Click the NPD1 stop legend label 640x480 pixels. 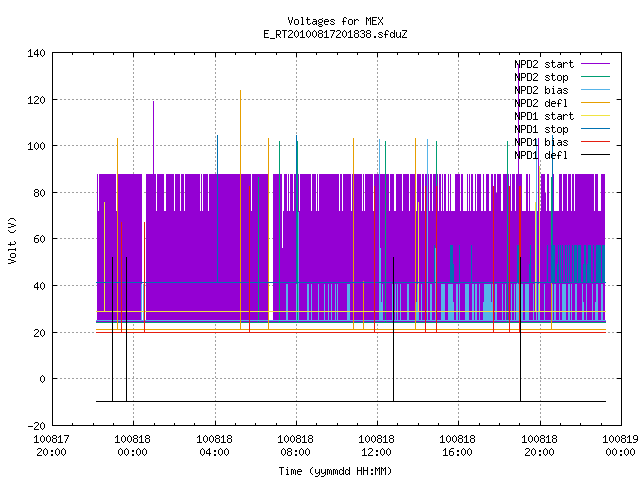click(x=541, y=129)
